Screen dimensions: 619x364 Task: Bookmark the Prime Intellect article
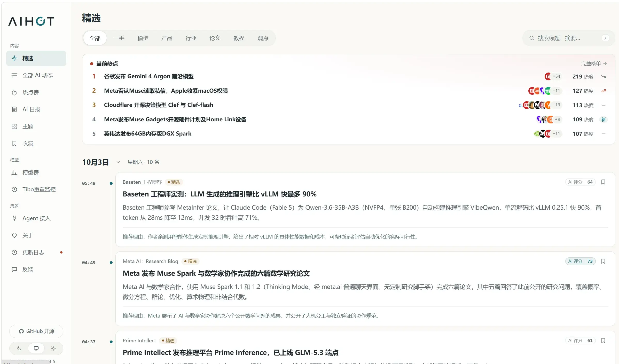point(603,341)
